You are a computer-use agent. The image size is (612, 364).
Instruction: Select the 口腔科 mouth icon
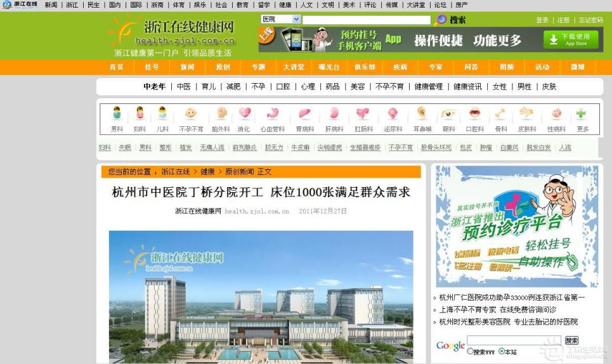coord(474,114)
